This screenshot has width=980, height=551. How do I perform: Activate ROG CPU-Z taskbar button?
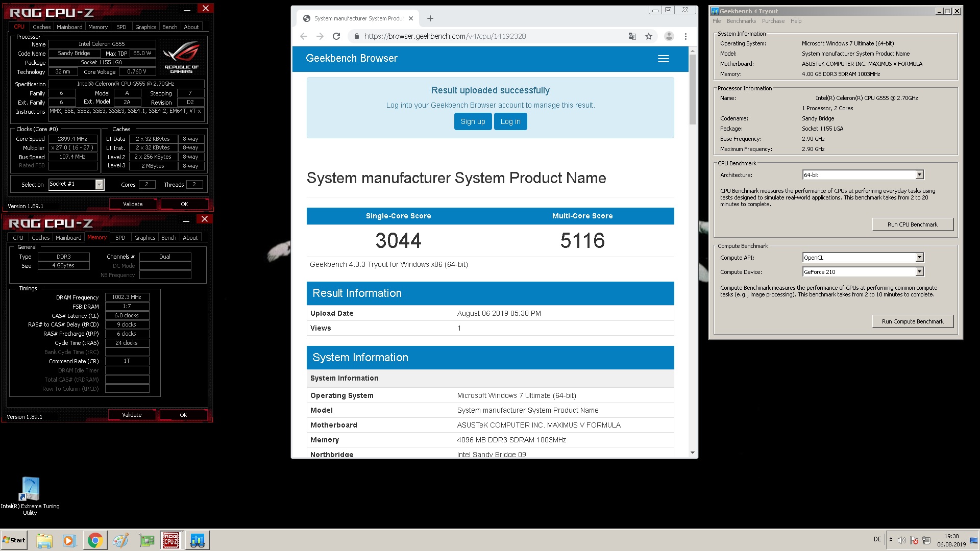tap(171, 540)
